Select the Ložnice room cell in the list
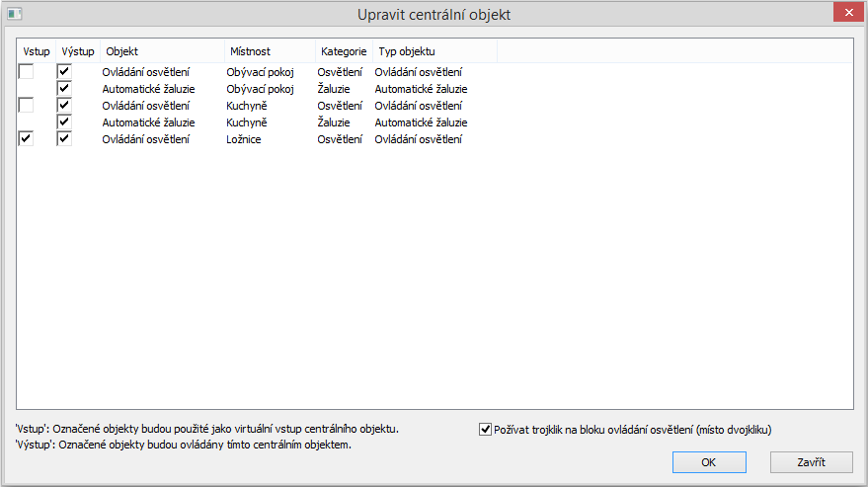This screenshot has height=487, width=868. tap(244, 139)
